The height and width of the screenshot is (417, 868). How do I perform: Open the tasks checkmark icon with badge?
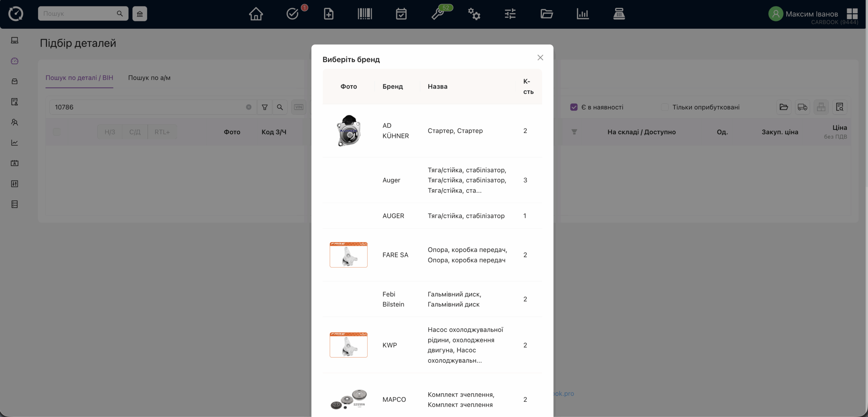click(x=292, y=14)
